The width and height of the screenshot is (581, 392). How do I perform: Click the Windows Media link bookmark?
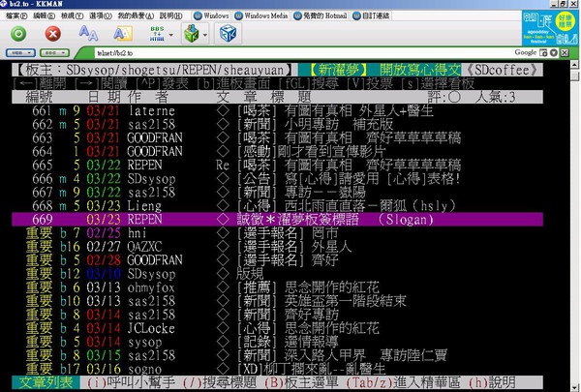[x=261, y=15]
